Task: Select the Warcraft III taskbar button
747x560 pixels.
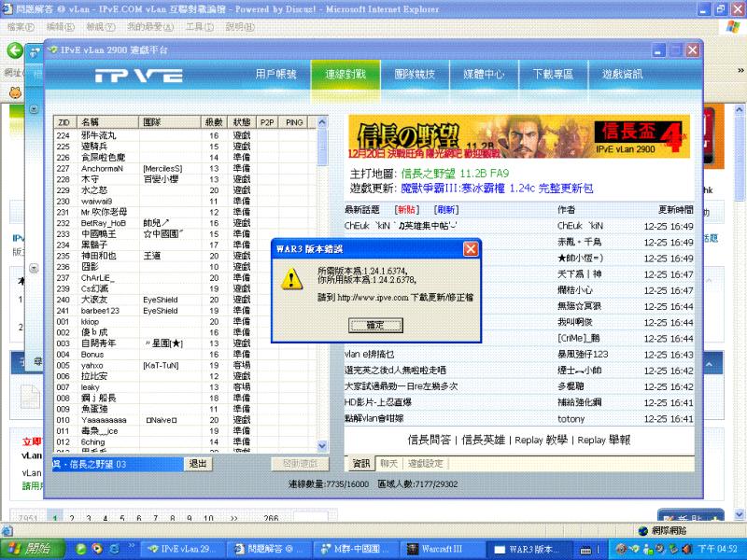Action: pyautogui.click(x=439, y=548)
